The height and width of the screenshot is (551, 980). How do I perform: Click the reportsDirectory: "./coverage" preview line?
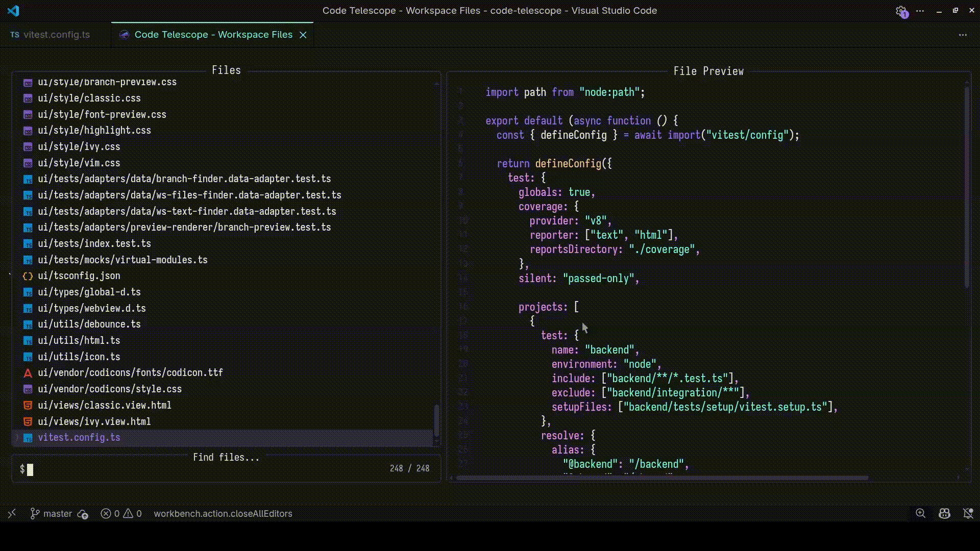click(x=615, y=249)
